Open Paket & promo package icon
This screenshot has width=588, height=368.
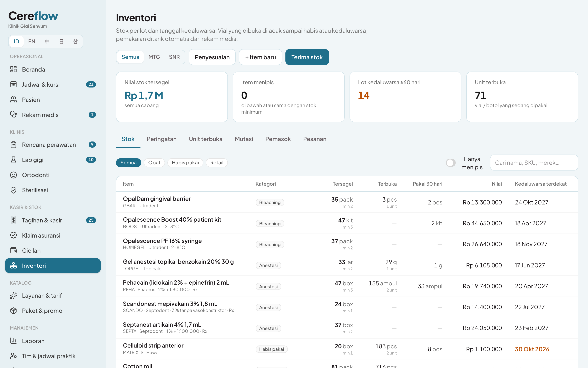tap(13, 311)
